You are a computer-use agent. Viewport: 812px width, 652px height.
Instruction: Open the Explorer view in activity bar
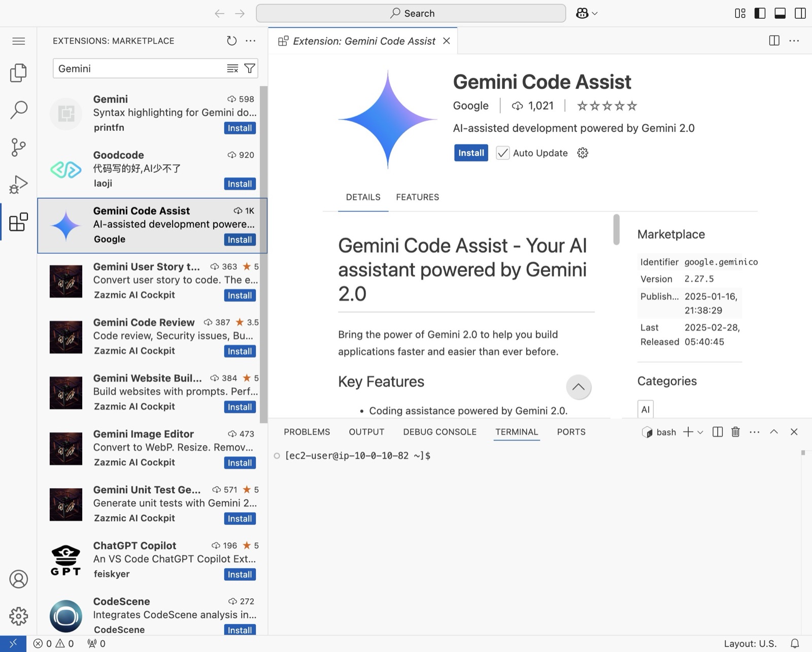click(18, 73)
